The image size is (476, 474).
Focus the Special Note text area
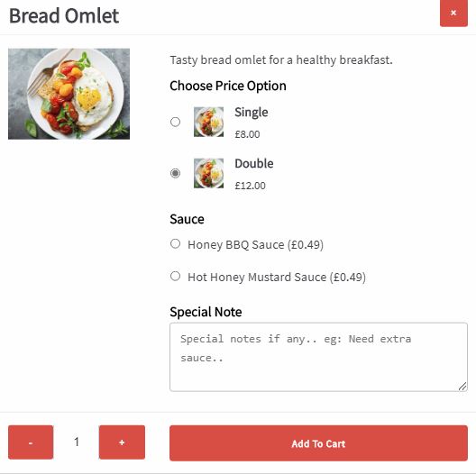click(318, 357)
